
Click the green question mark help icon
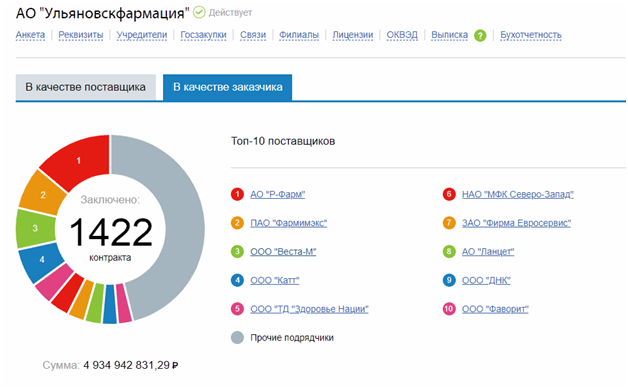(x=480, y=36)
